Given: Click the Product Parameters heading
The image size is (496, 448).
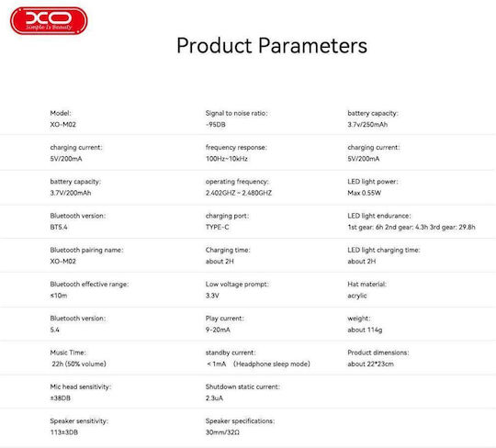Looking at the screenshot, I should click(x=272, y=46).
